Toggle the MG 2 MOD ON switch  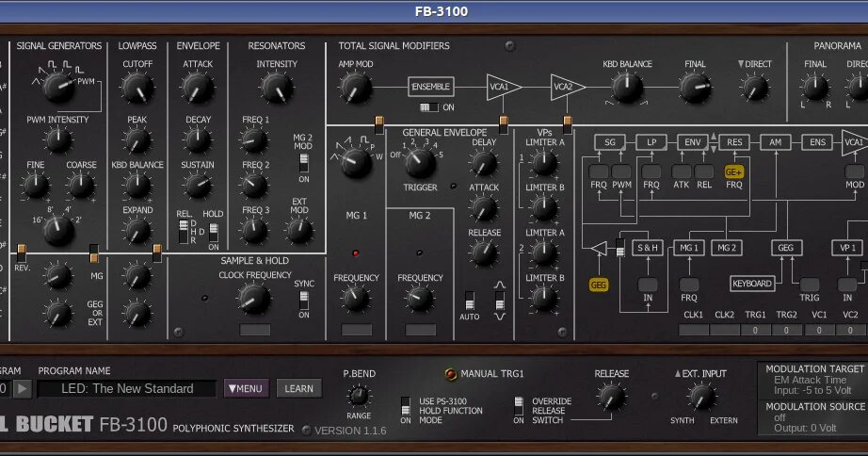click(x=304, y=162)
